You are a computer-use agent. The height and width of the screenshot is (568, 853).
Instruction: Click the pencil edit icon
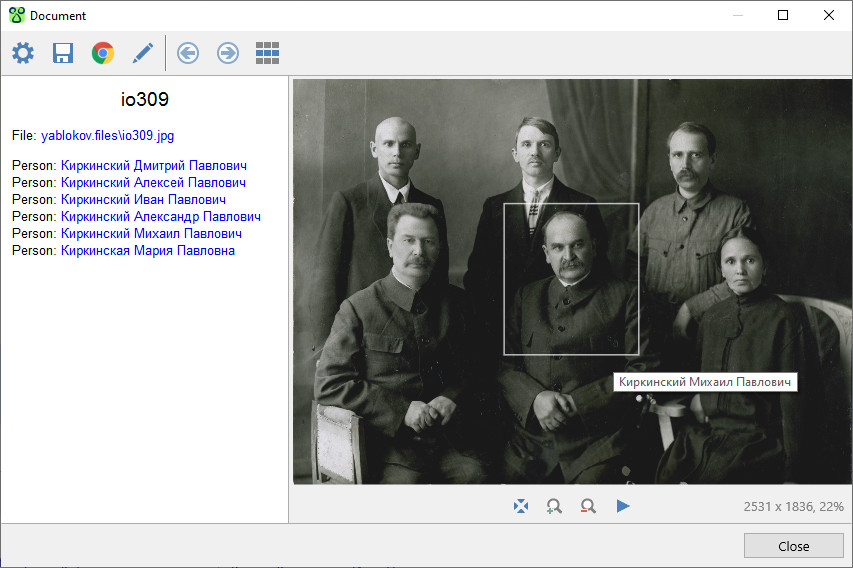tap(143, 53)
